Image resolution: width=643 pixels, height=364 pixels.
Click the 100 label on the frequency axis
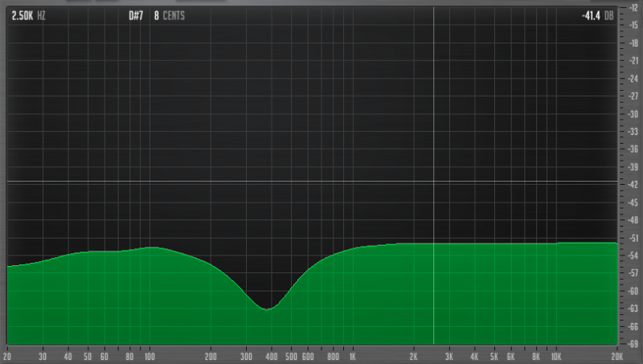(x=149, y=356)
